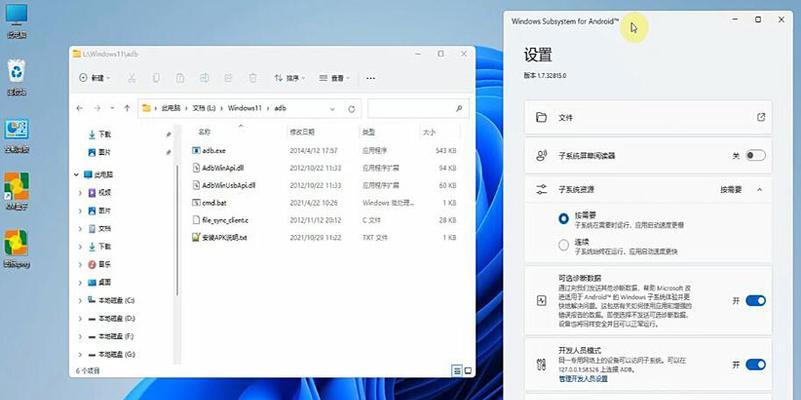Open the 查看 (View) dropdown

click(x=335, y=78)
